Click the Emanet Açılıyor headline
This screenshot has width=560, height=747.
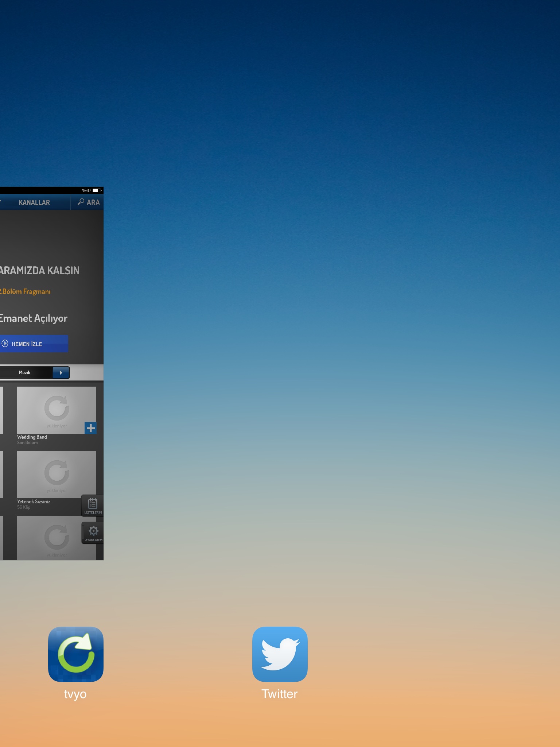pyautogui.click(x=34, y=318)
